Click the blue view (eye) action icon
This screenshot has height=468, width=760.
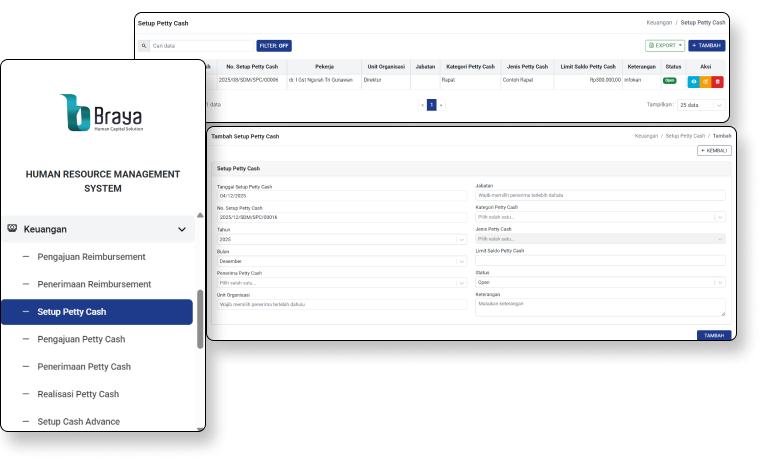pos(694,80)
